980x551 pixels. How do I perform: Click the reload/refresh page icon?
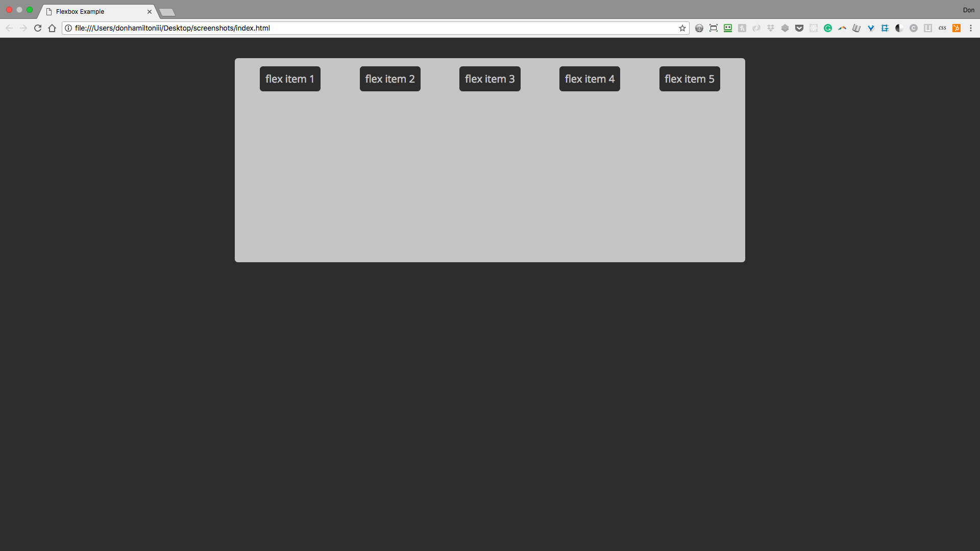[38, 28]
